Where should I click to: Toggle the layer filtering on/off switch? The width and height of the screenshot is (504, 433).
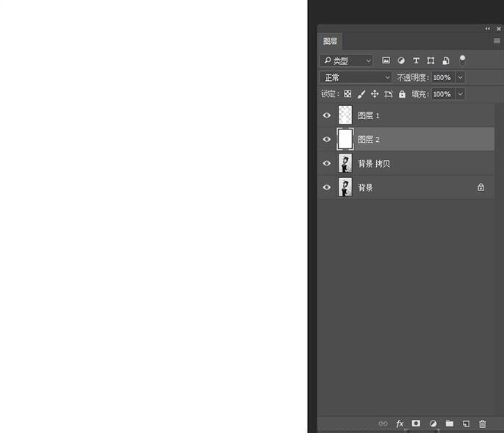point(462,60)
